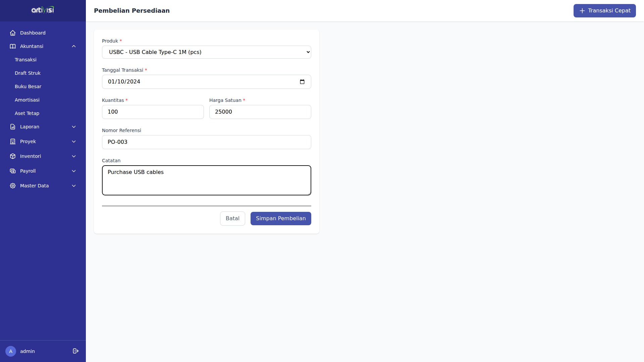Go to Buku Besar page

pos(28,86)
